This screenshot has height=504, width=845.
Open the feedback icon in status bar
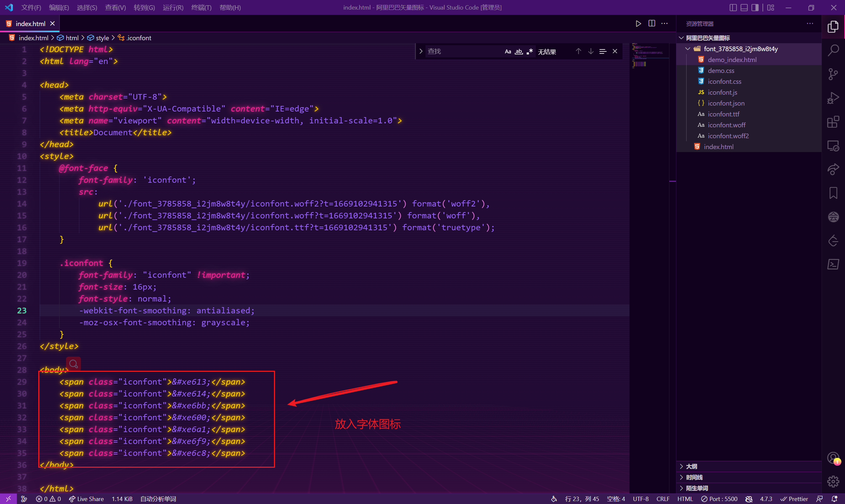pyautogui.click(x=819, y=499)
